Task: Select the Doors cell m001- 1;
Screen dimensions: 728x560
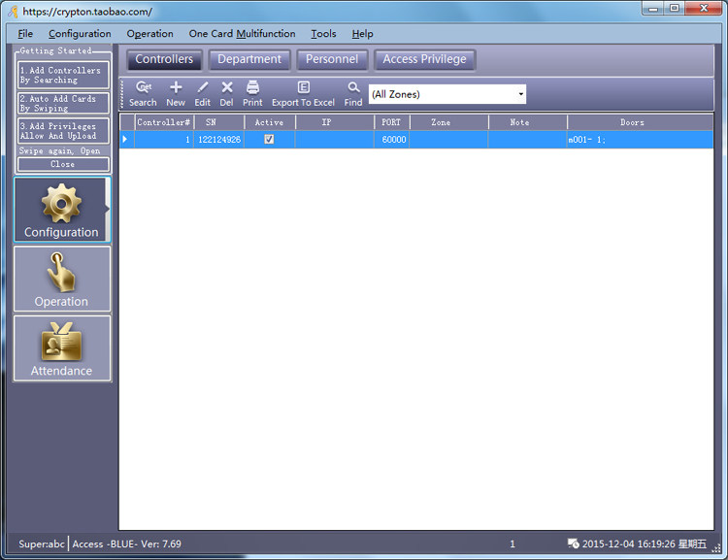Action: [641, 140]
